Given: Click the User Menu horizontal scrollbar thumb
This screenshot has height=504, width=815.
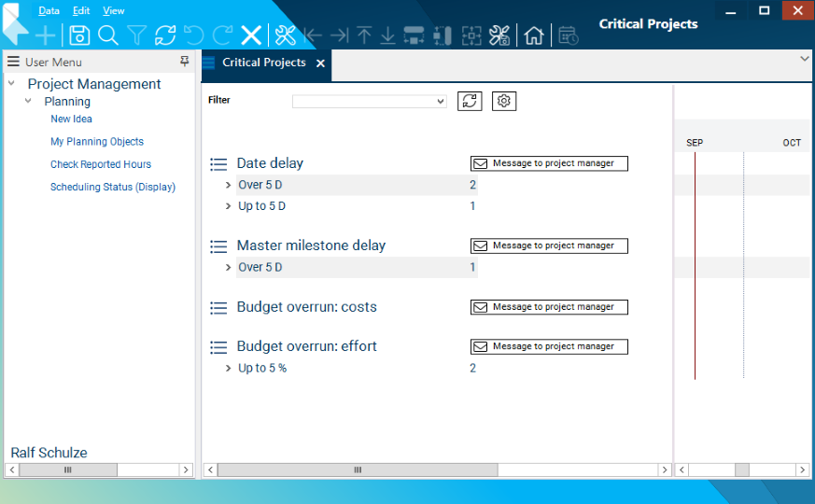Looking at the screenshot, I should coord(68,469).
